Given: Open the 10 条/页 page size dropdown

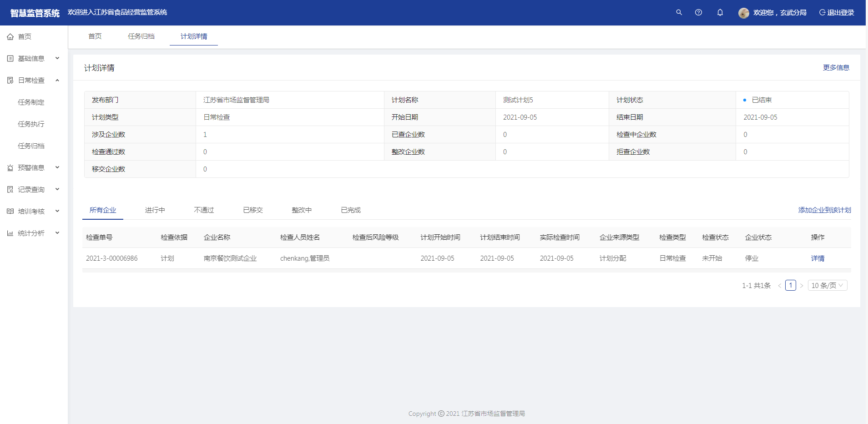Looking at the screenshot, I should click(x=827, y=286).
